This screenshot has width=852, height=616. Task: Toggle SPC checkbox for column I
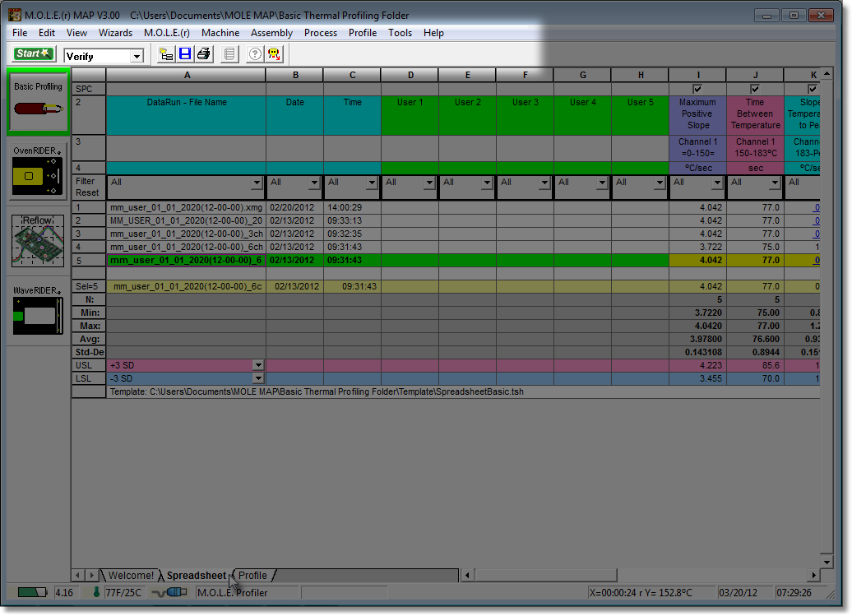[x=697, y=89]
